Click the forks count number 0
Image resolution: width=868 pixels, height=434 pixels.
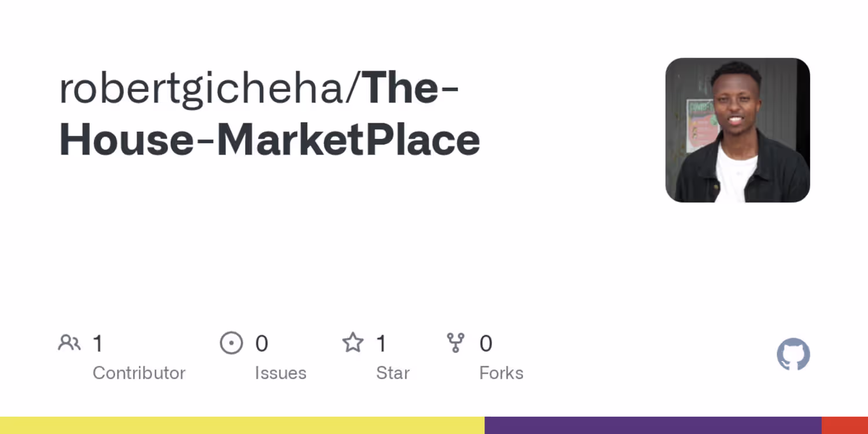[486, 344]
